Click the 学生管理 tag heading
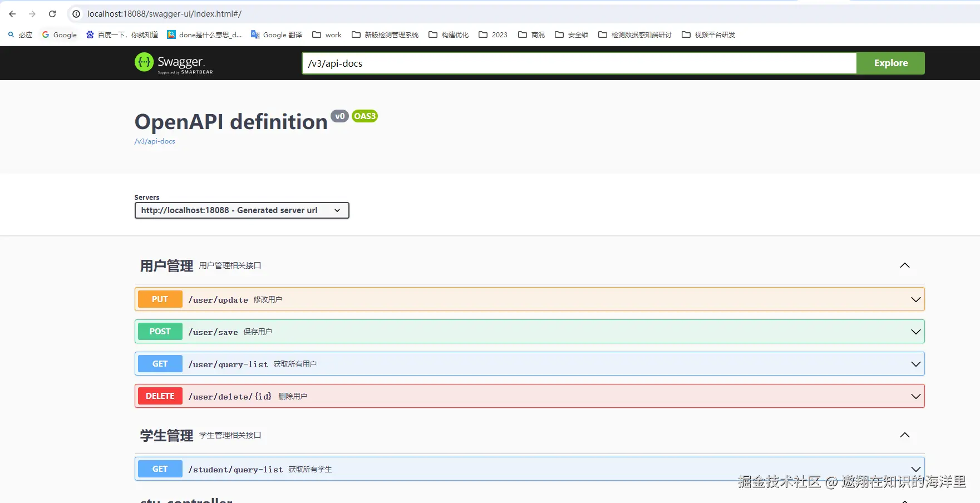Viewport: 980px width, 503px height. [x=166, y=436]
